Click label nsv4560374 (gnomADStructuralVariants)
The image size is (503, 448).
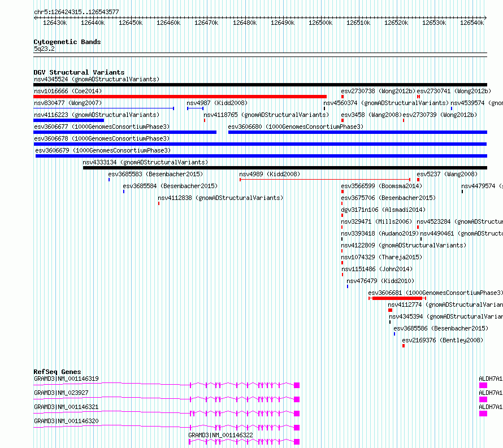click(386, 103)
